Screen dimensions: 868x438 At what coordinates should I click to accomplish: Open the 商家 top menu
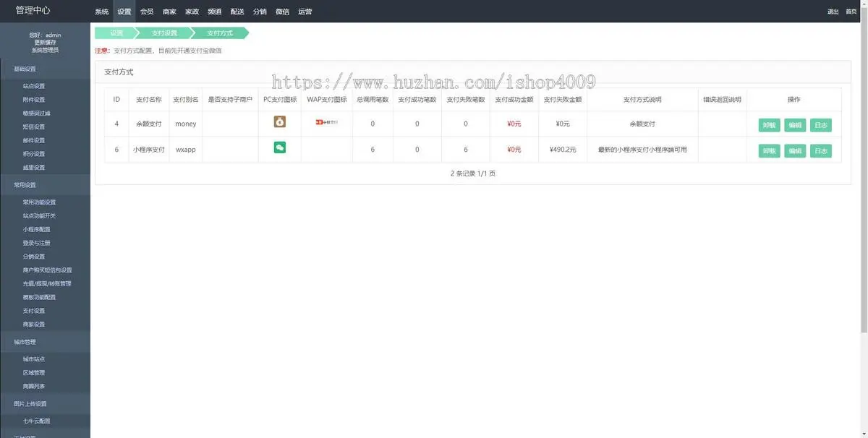click(x=169, y=12)
